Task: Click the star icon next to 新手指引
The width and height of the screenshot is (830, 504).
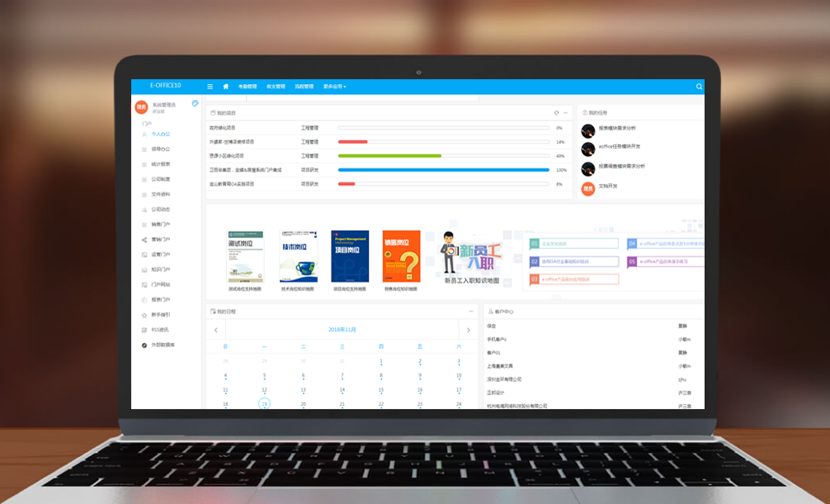Action: coord(144,314)
